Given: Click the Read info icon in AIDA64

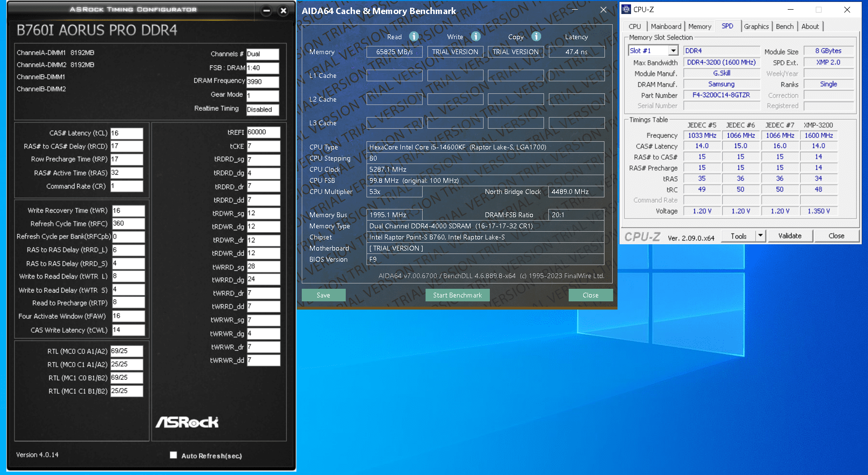Looking at the screenshot, I should coord(414,36).
